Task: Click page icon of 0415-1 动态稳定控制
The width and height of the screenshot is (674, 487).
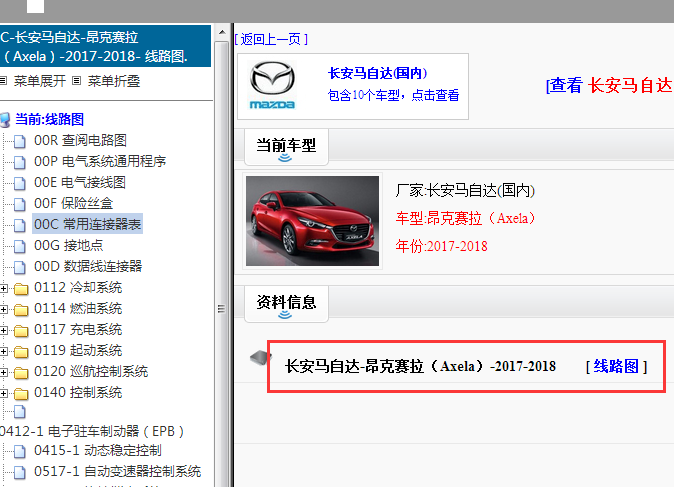Action: tap(19, 451)
